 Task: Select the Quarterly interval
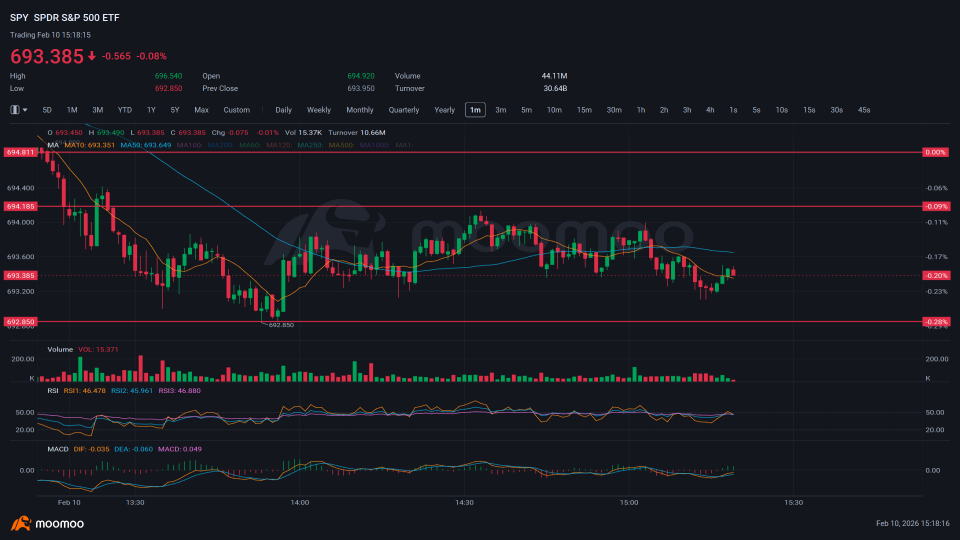point(404,110)
